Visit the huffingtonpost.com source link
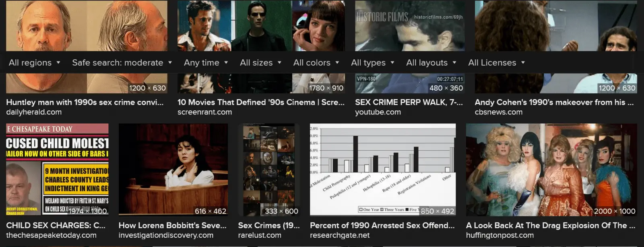The width and height of the screenshot is (644, 247). (500, 235)
